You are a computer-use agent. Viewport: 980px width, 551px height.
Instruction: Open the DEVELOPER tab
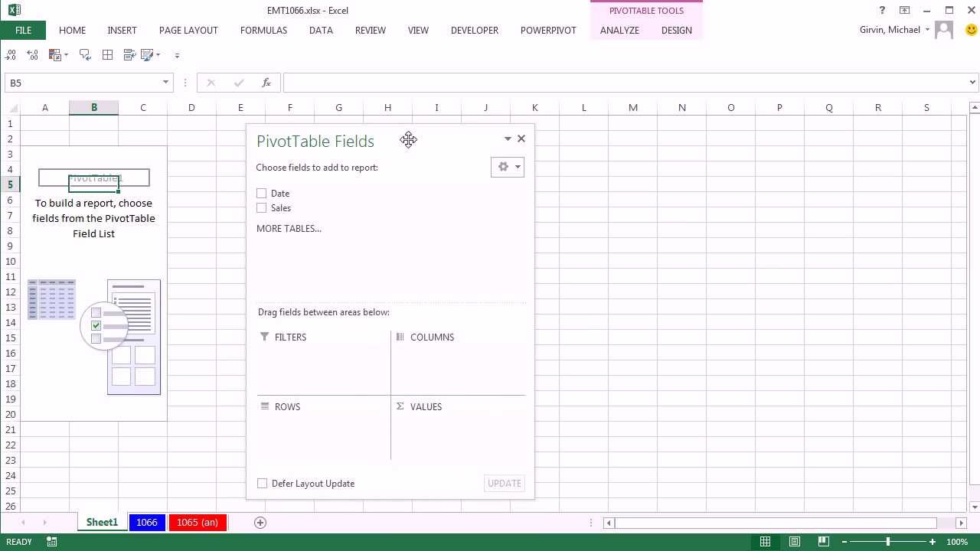tap(475, 30)
